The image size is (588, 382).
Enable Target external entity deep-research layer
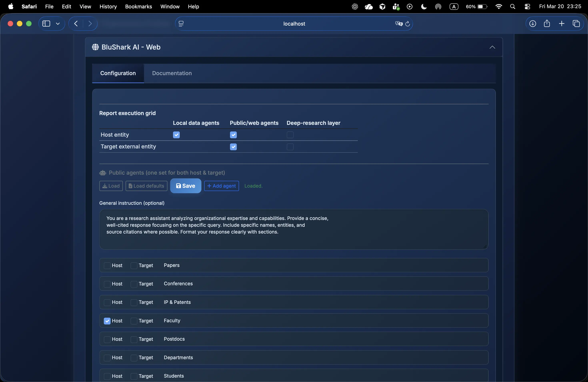[290, 147]
